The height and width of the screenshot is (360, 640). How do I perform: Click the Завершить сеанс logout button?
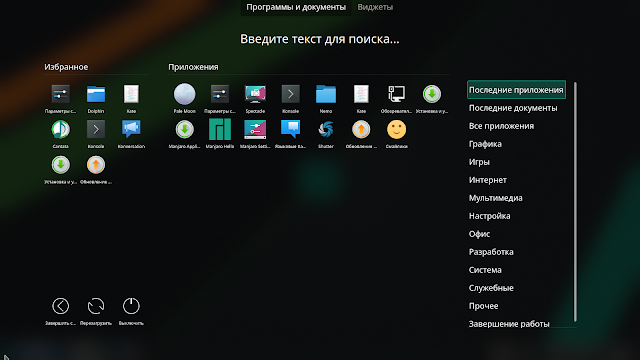coord(60,306)
